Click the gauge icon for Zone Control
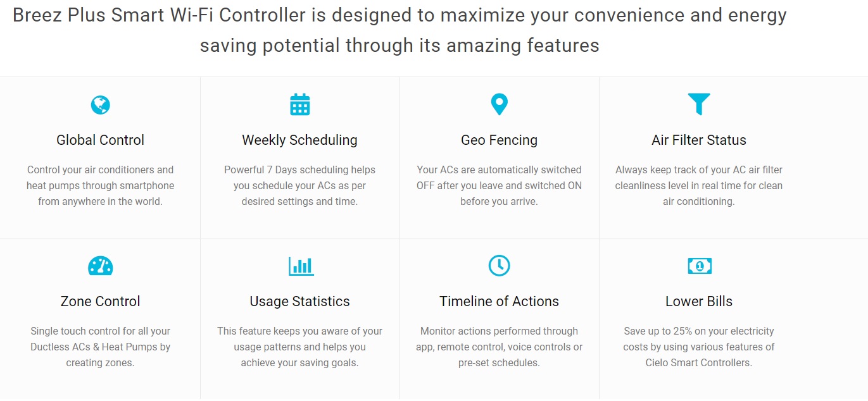The image size is (868, 401). pos(100,266)
